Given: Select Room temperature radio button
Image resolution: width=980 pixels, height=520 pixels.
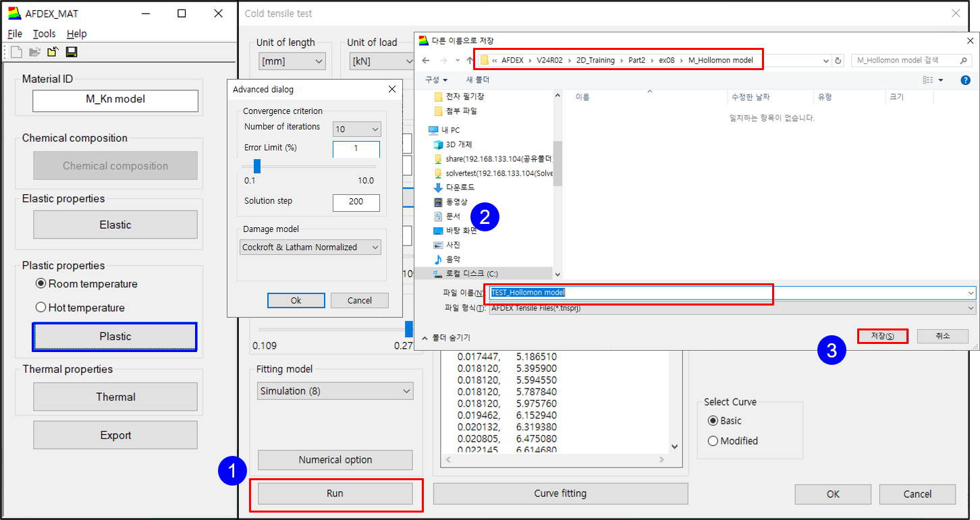Looking at the screenshot, I should (41, 284).
